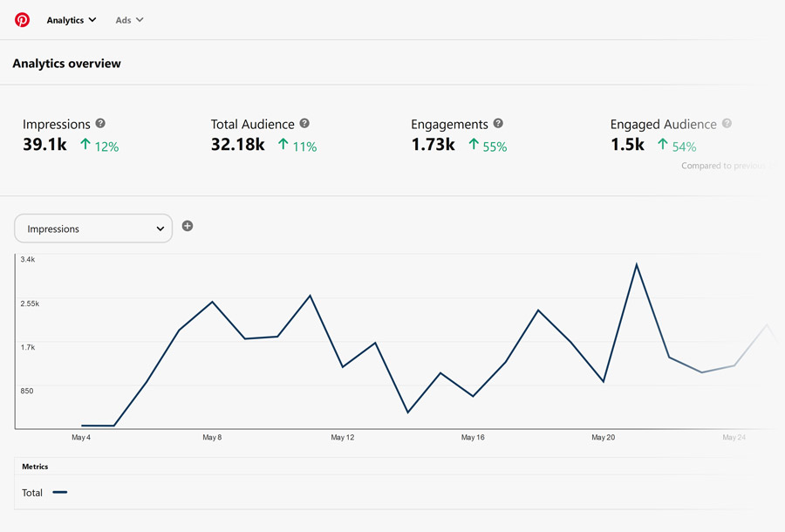Click the May 16 axis label

[473, 438]
